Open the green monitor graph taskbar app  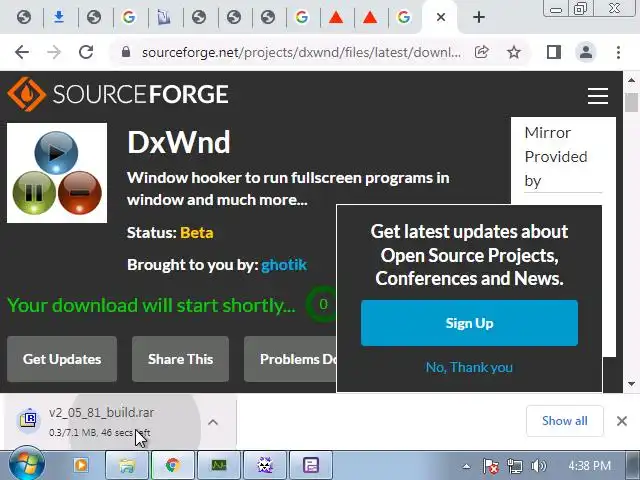pyautogui.click(x=219, y=465)
